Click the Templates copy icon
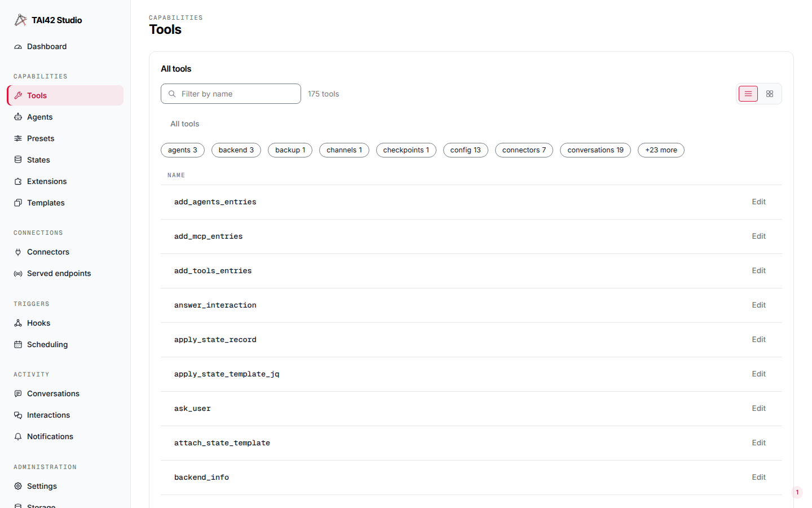 tap(18, 203)
